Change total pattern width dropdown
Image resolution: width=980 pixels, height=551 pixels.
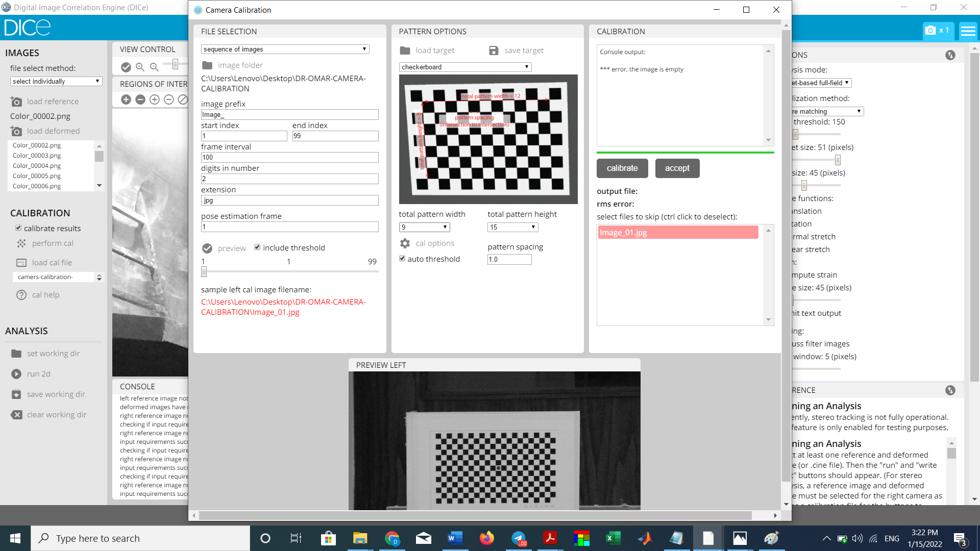coord(424,227)
